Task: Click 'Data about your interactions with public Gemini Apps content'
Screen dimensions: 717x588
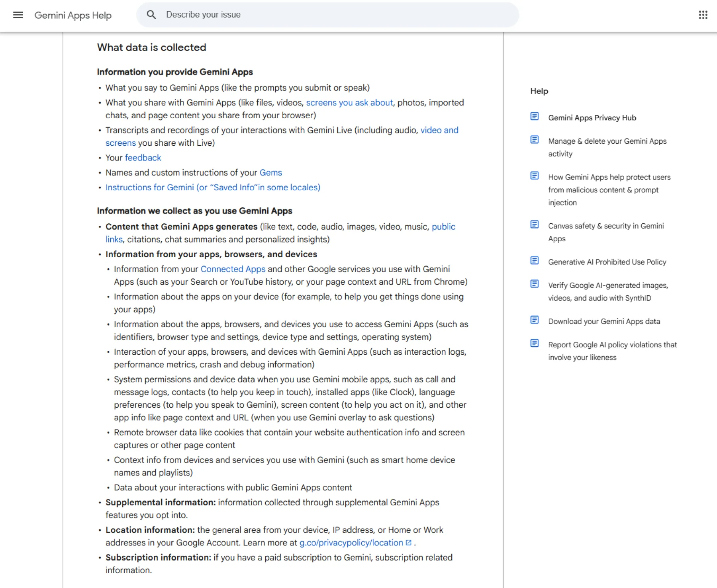Action: click(x=233, y=488)
